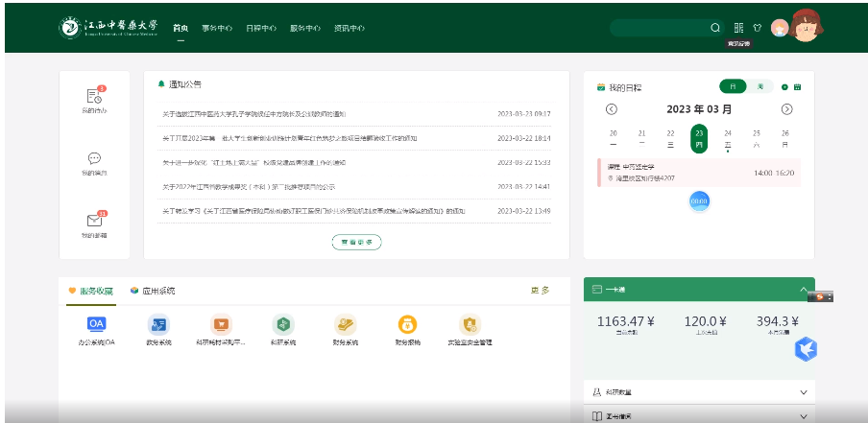Click the magnifier search icon in header
Screen dimensions: 868x423
click(715, 28)
